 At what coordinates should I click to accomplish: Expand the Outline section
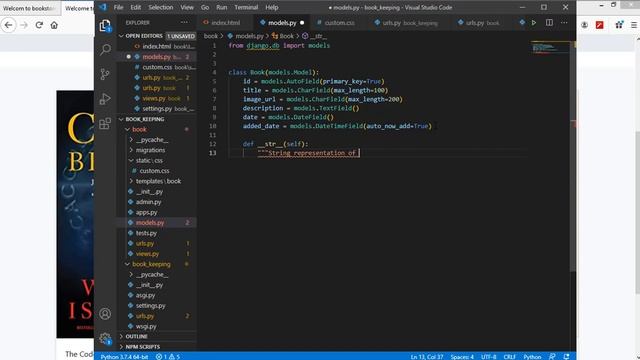point(156,336)
